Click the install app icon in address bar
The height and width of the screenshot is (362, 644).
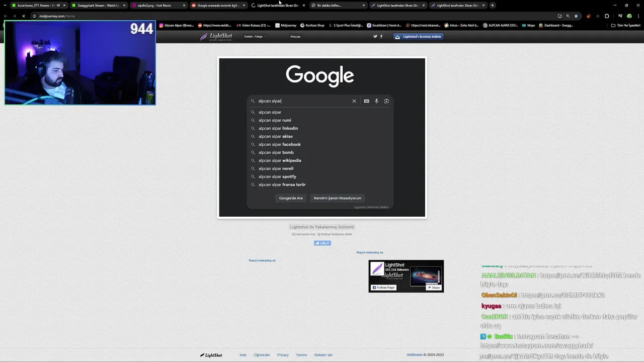coord(559,16)
